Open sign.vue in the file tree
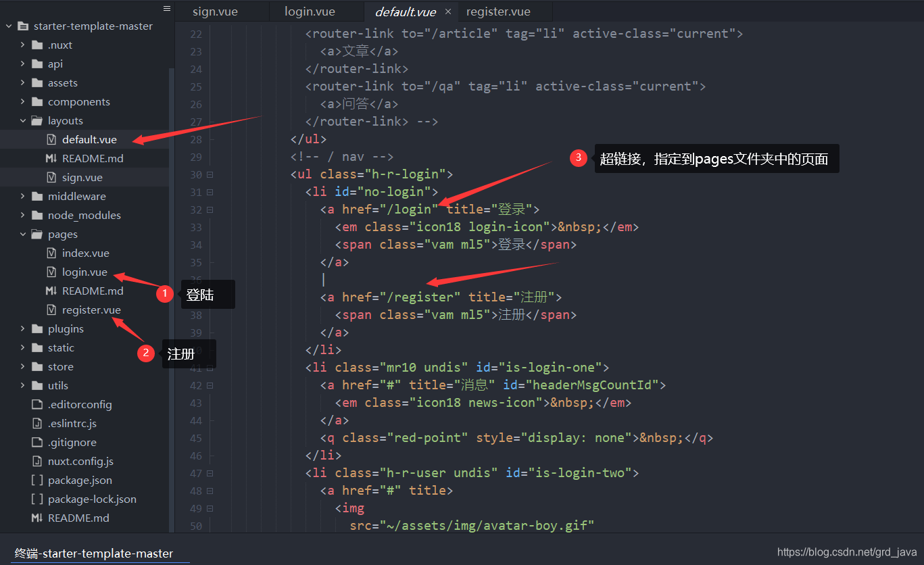Screen dimensions: 924x565 [82, 178]
